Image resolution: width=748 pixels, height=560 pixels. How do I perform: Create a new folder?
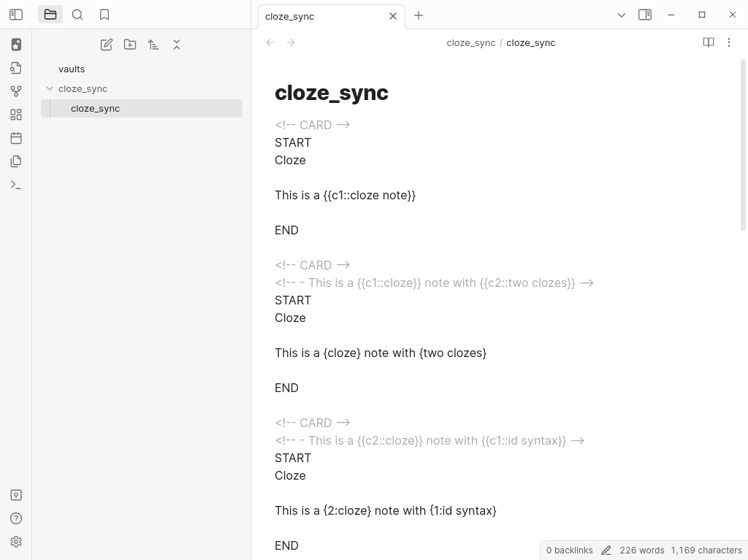130,45
